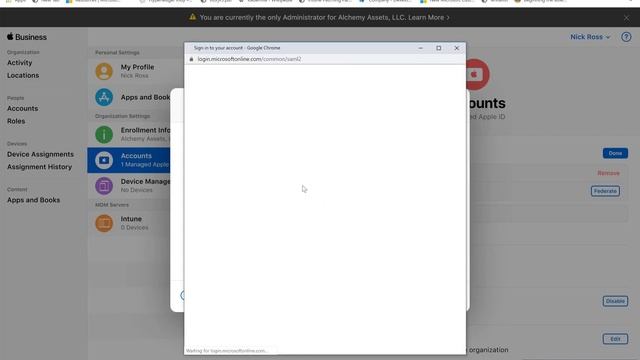Viewport: 640px width, 360px height.
Task: Click the Learn More link in banner
Action: 429,18
